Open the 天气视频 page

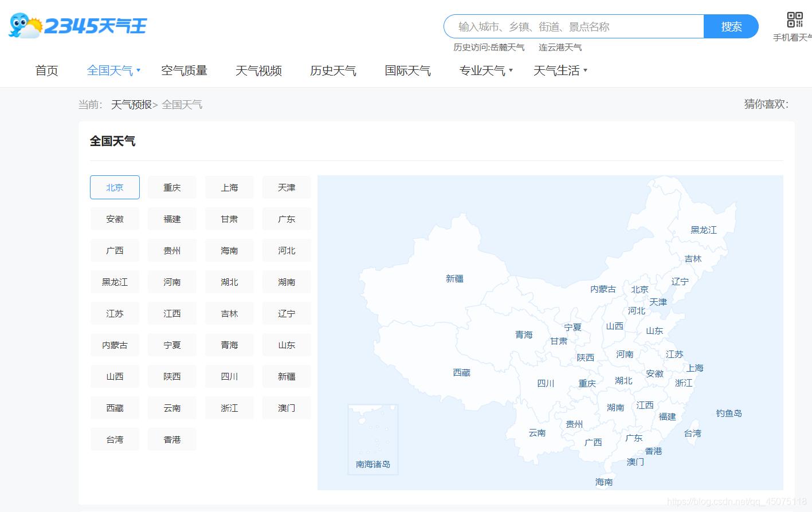[258, 70]
